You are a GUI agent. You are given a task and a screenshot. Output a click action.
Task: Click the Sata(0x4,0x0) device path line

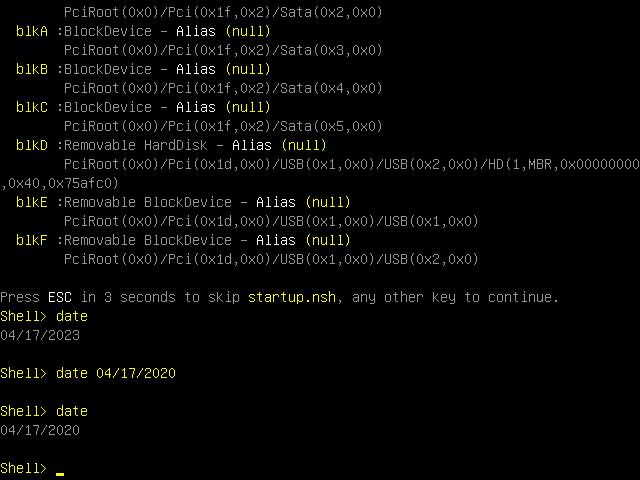(223, 89)
